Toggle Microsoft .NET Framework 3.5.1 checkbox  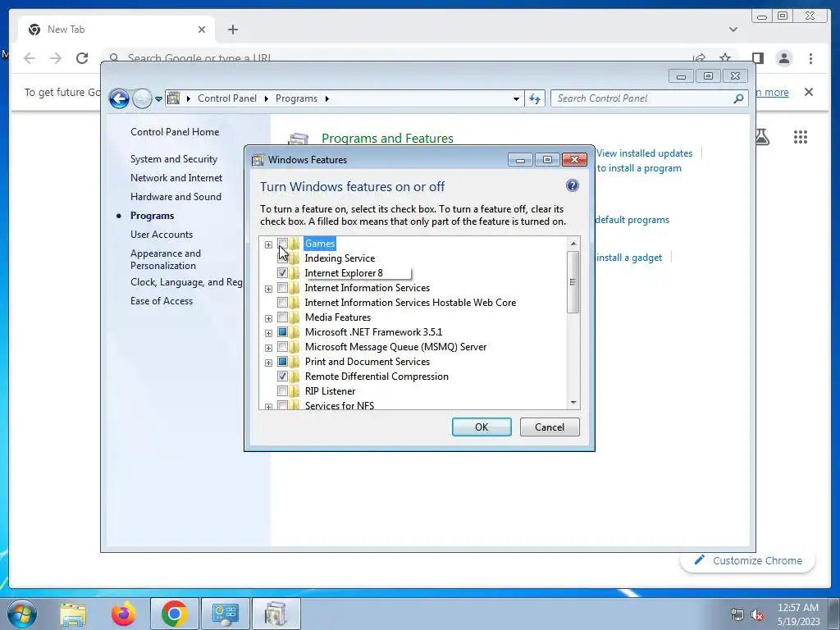point(282,331)
